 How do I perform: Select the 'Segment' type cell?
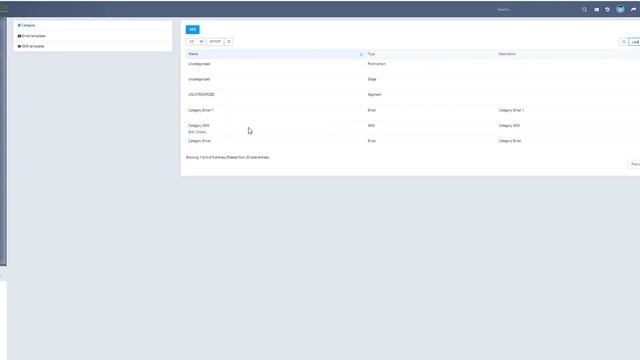point(374,95)
